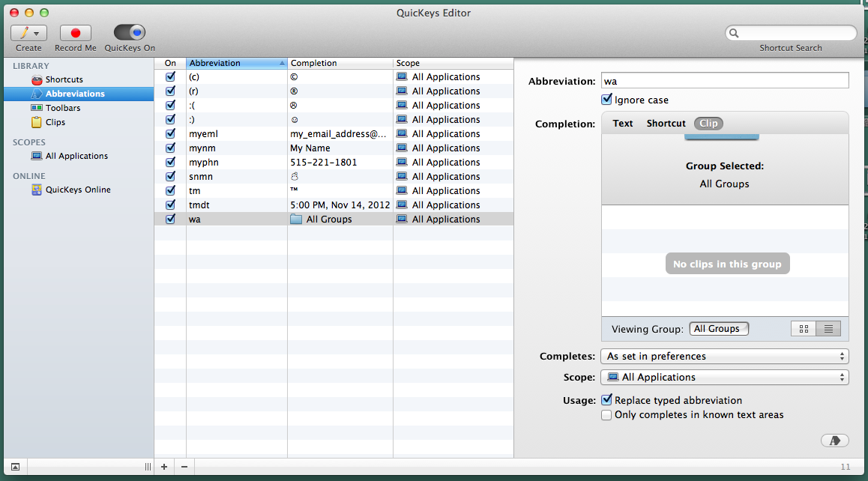Toggle the tmdt abbreviation checkbox
The height and width of the screenshot is (481, 868).
(170, 205)
